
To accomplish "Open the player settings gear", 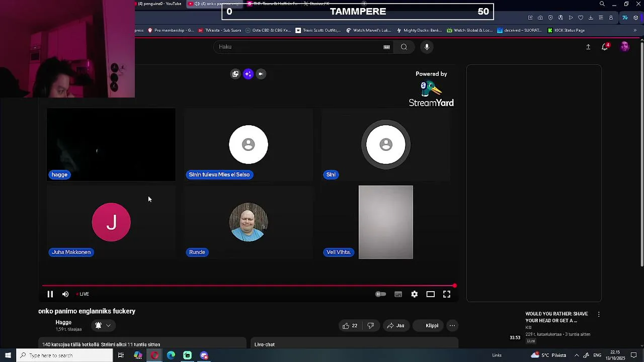I will click(414, 294).
